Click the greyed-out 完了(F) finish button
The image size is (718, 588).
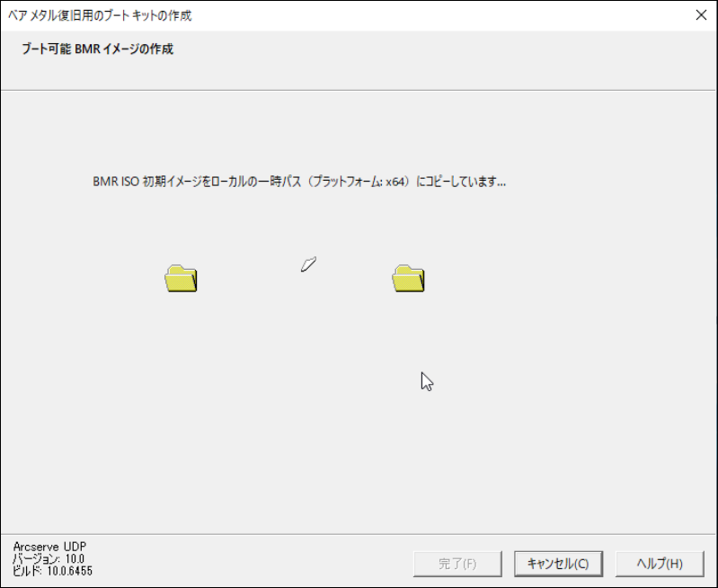(457, 564)
